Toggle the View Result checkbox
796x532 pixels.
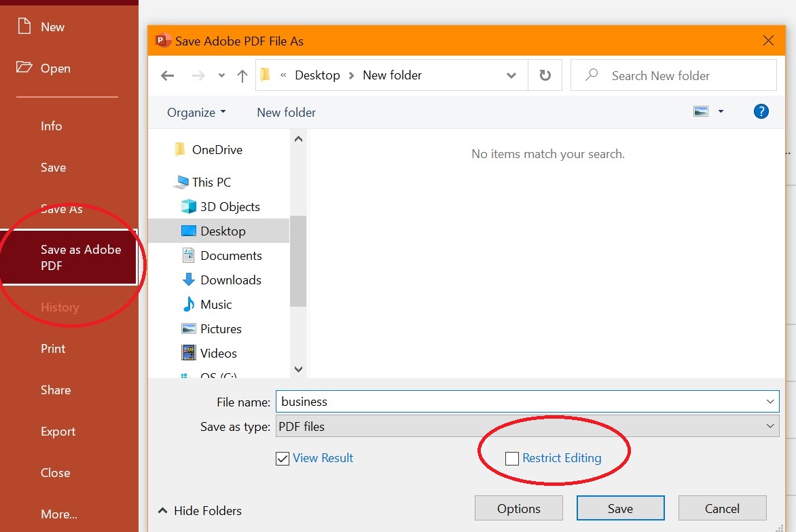click(x=283, y=459)
